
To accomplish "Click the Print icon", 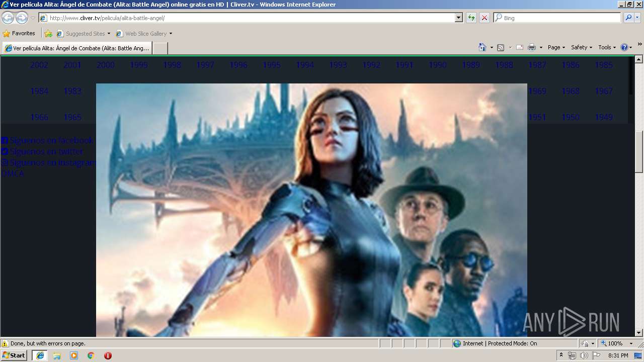I will [532, 47].
